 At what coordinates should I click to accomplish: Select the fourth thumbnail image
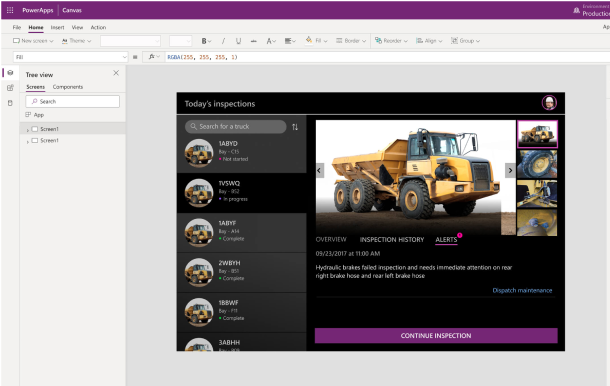[x=537, y=223]
